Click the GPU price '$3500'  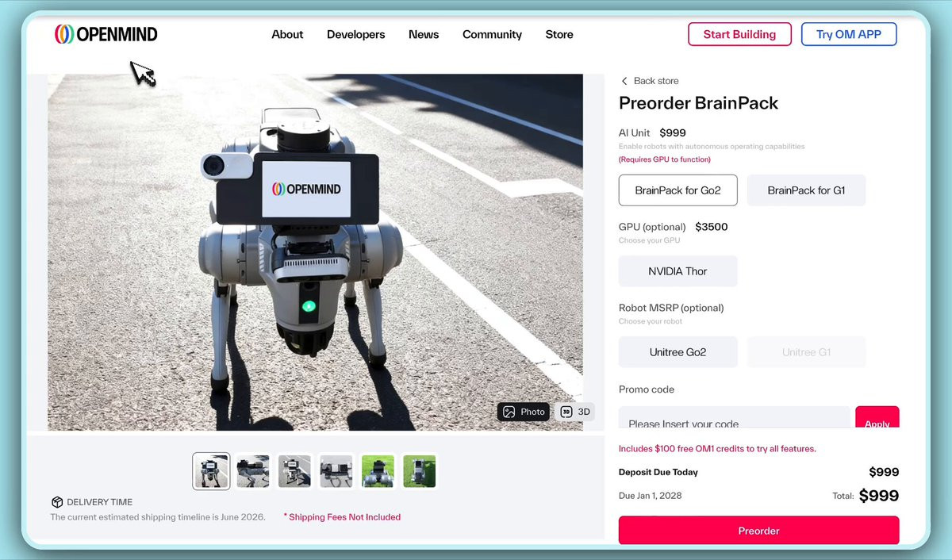(x=712, y=227)
